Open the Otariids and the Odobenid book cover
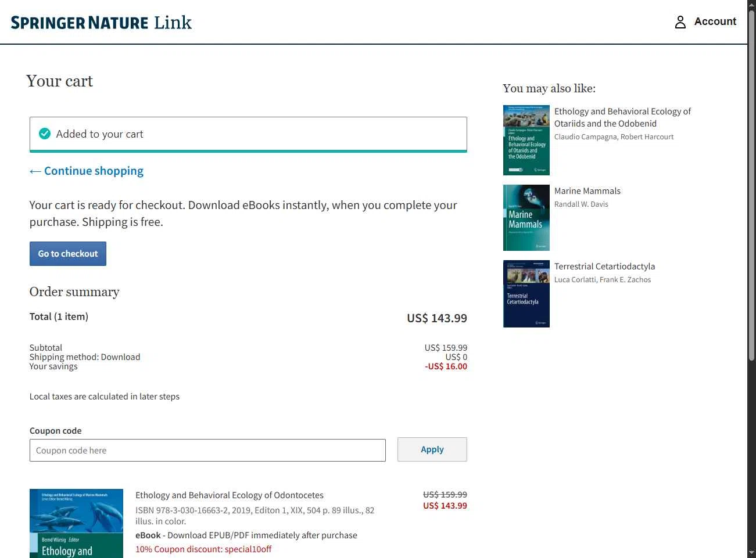The height and width of the screenshot is (558, 756). pyautogui.click(x=526, y=140)
